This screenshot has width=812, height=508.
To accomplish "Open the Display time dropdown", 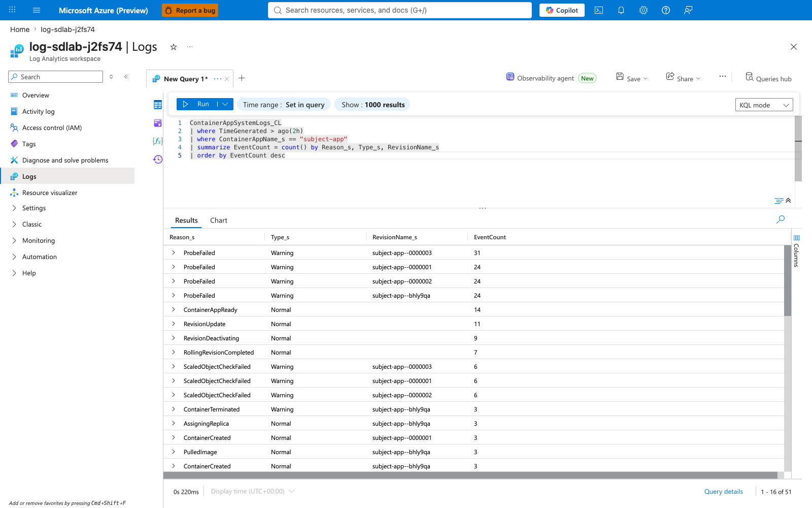I will [x=252, y=491].
